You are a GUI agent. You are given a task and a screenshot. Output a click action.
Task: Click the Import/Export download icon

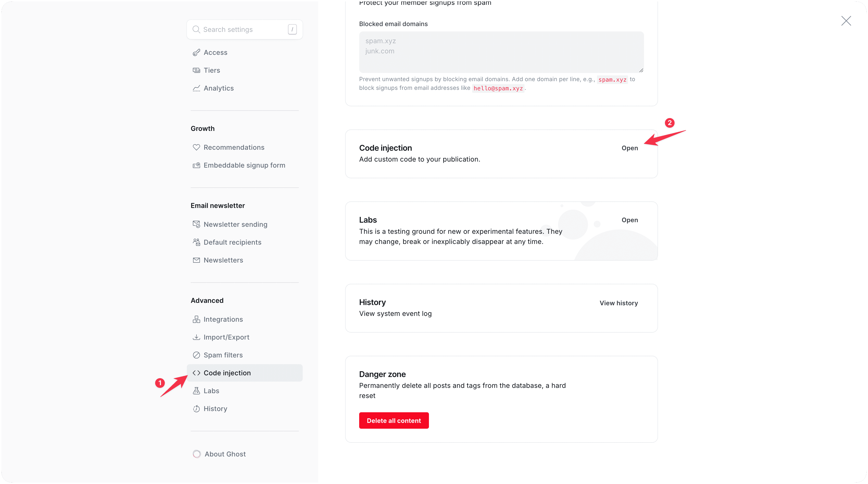click(196, 337)
